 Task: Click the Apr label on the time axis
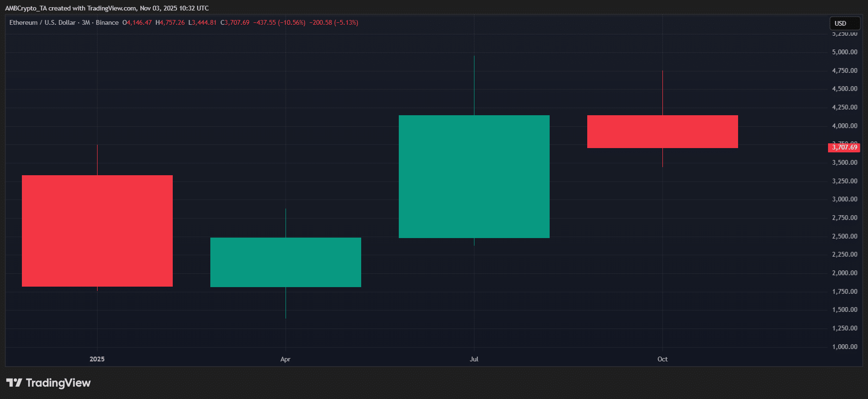[x=286, y=359]
